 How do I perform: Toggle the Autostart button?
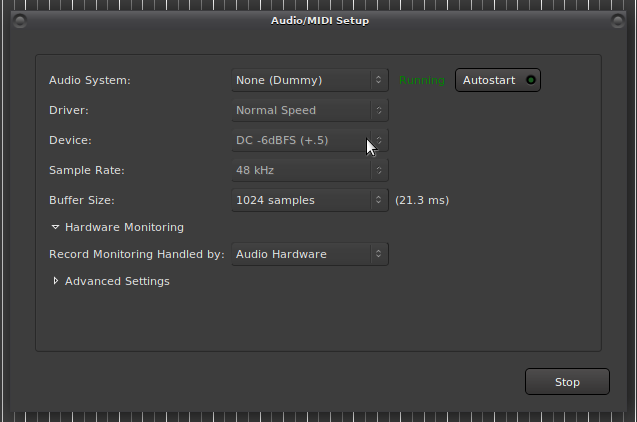(498, 80)
